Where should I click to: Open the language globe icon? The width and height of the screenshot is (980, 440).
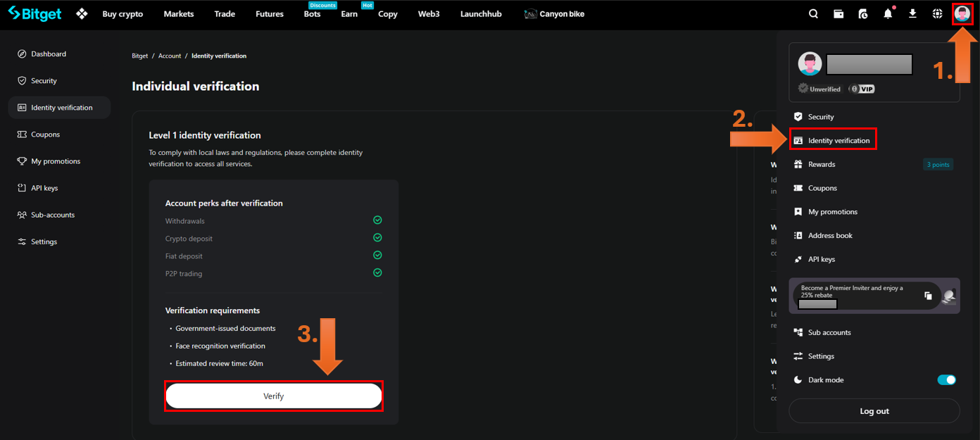coord(937,13)
